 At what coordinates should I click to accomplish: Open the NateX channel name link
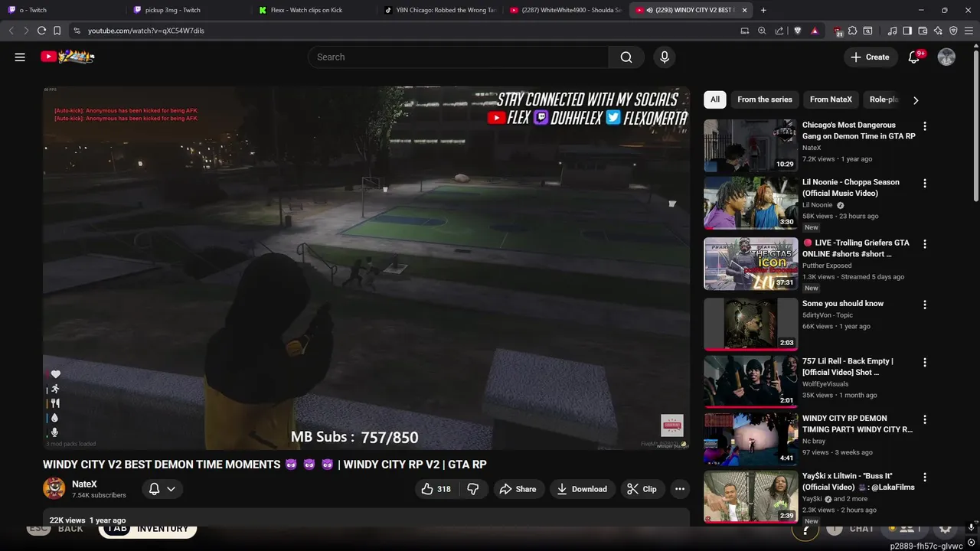(x=84, y=484)
